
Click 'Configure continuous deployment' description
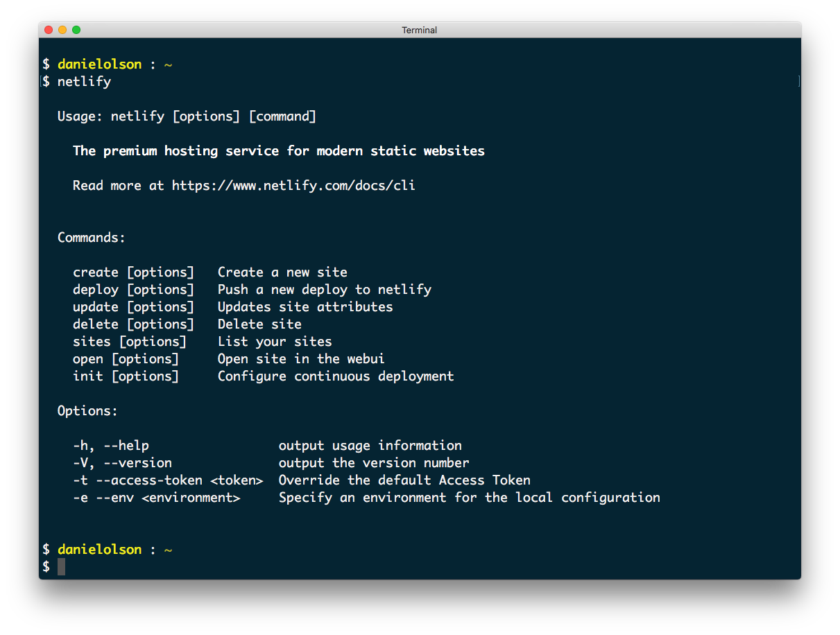336,376
